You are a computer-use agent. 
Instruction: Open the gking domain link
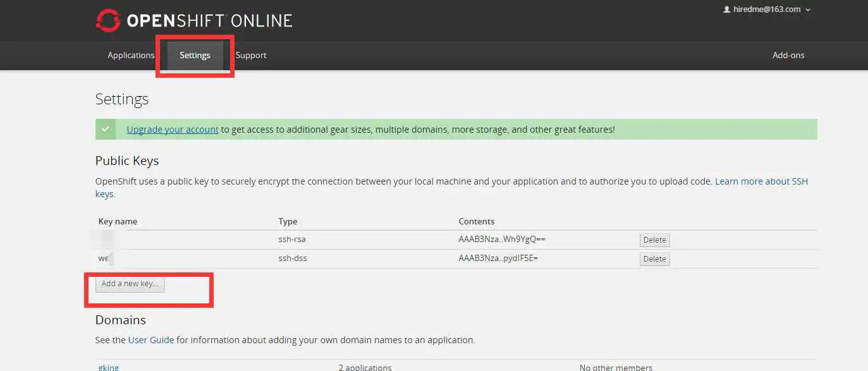(109, 367)
